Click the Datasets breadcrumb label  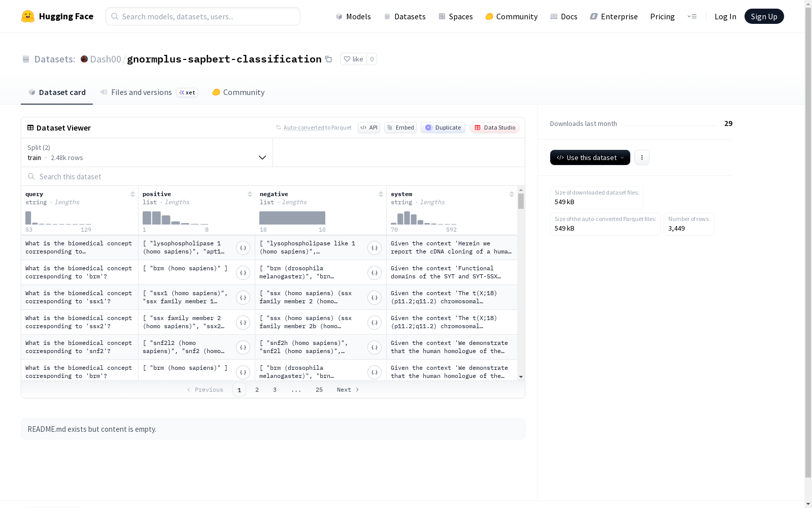pos(55,59)
